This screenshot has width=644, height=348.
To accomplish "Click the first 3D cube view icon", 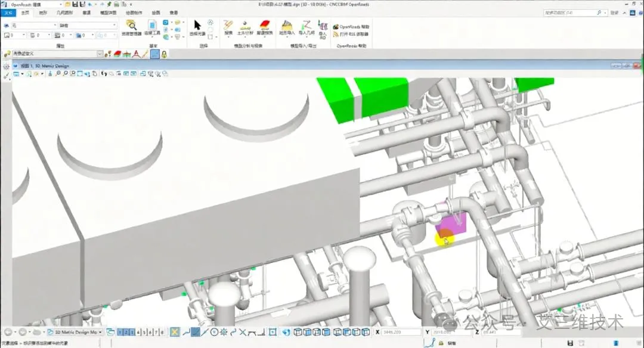I will tap(298, 332).
